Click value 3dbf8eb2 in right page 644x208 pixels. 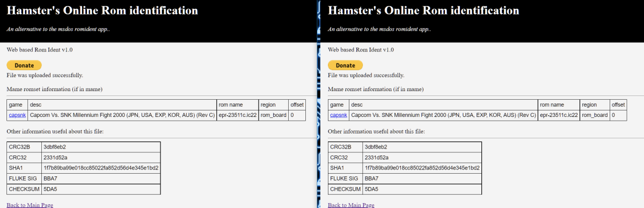coord(422,147)
